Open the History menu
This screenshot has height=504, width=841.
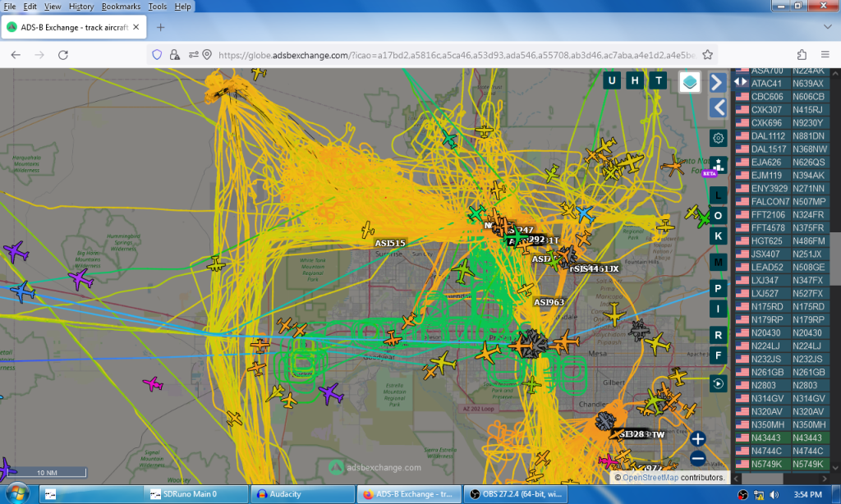click(x=81, y=7)
